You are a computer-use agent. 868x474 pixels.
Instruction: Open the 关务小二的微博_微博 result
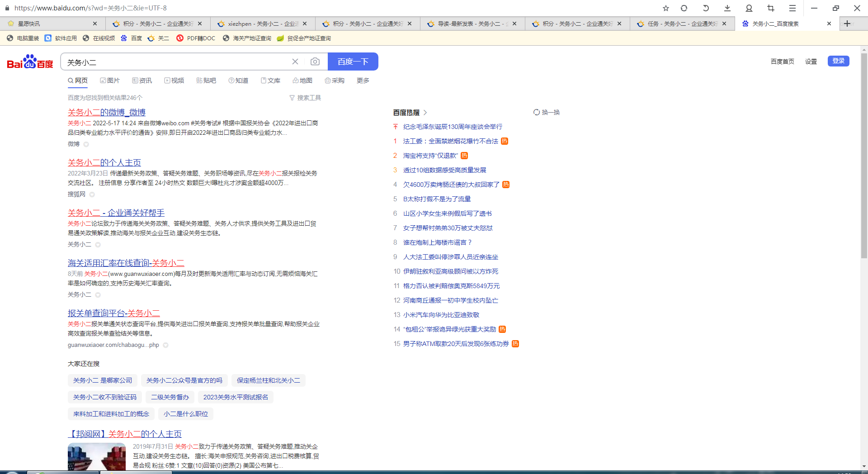(107, 112)
